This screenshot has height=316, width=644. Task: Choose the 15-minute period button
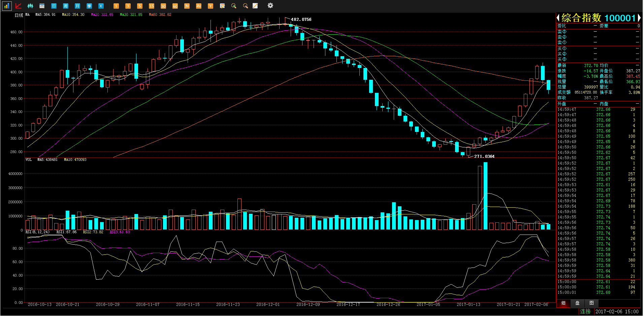pos(152,6)
